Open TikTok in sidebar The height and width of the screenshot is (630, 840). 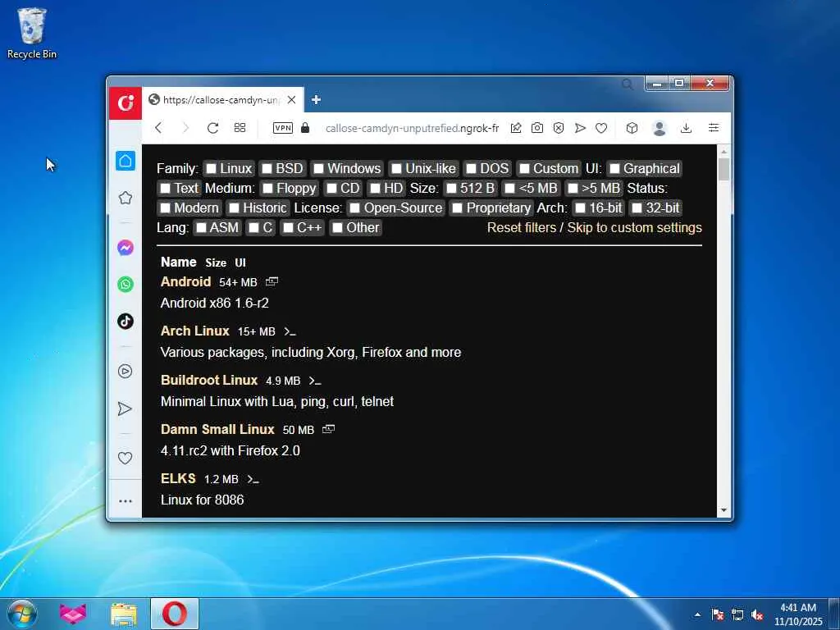click(x=126, y=321)
